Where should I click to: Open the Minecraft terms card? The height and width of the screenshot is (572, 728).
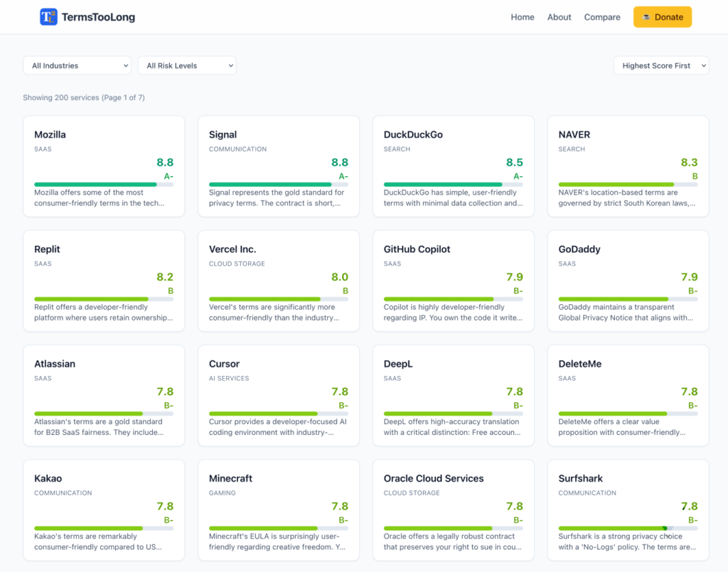(278, 510)
